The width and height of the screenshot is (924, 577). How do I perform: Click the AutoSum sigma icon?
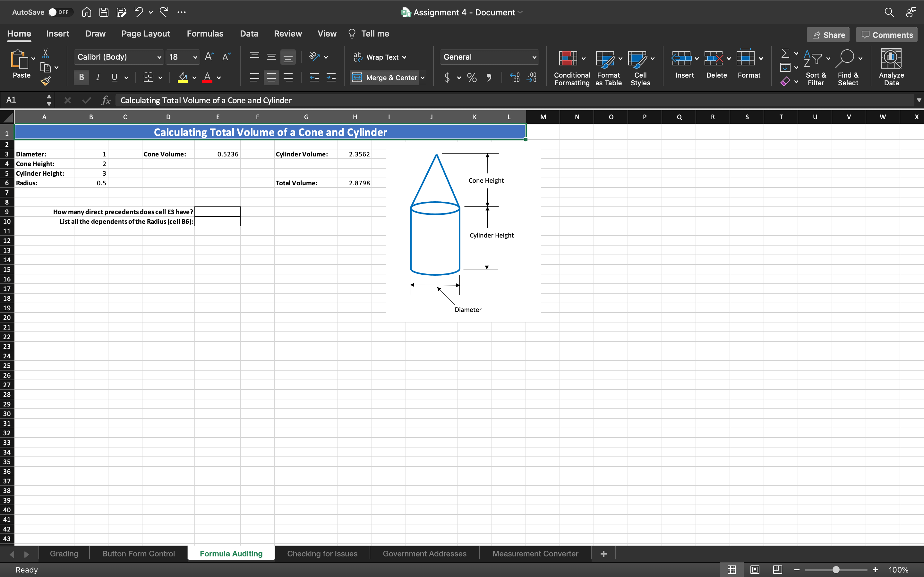(785, 54)
